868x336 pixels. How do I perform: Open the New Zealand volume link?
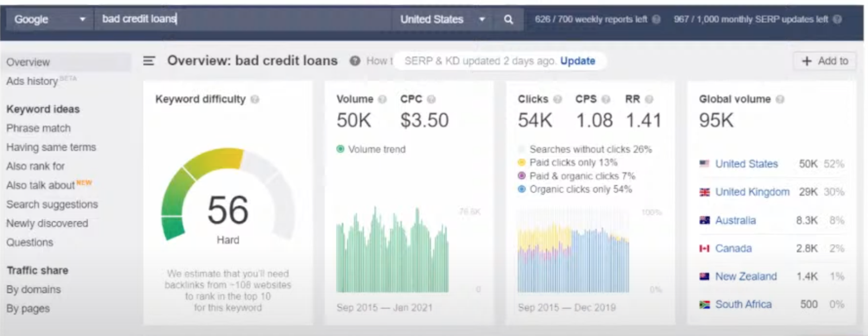pos(746,276)
